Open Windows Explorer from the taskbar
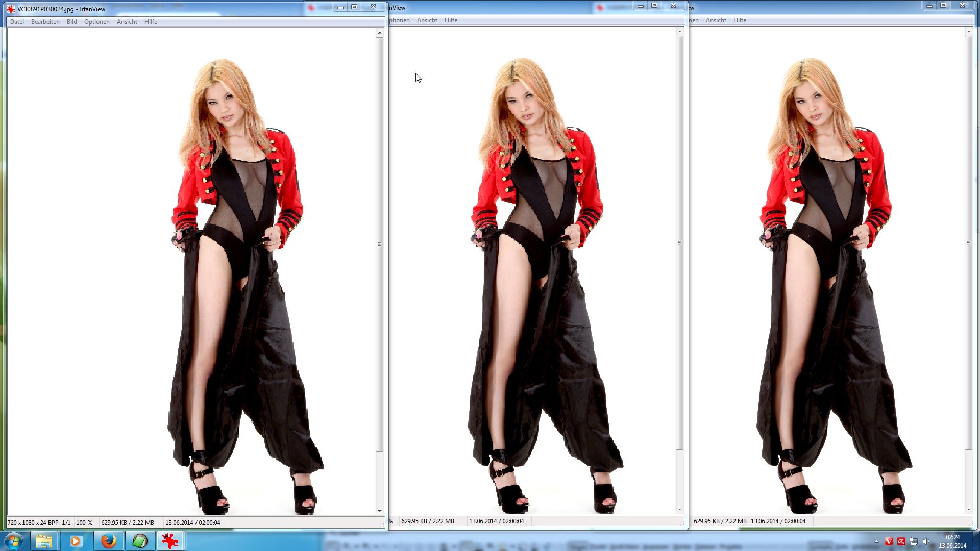This screenshot has height=551, width=980. point(44,541)
